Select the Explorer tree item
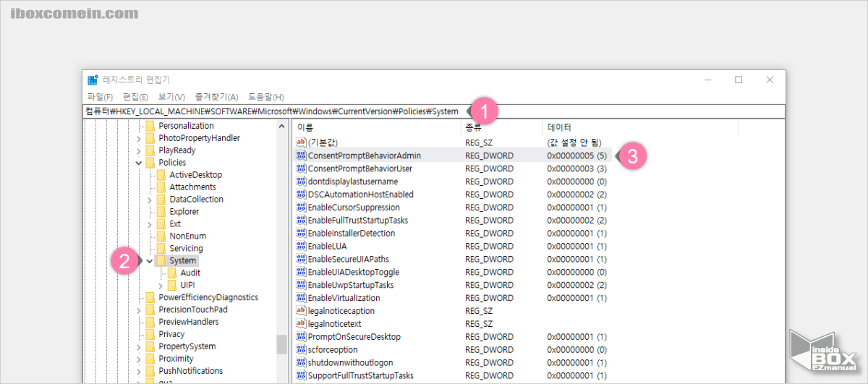The image size is (868, 384). (184, 212)
